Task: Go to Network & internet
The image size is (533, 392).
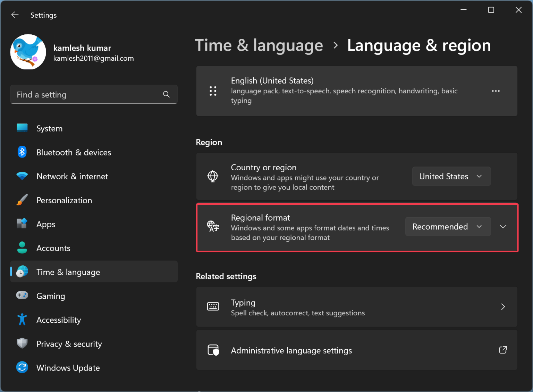Action: [72, 176]
